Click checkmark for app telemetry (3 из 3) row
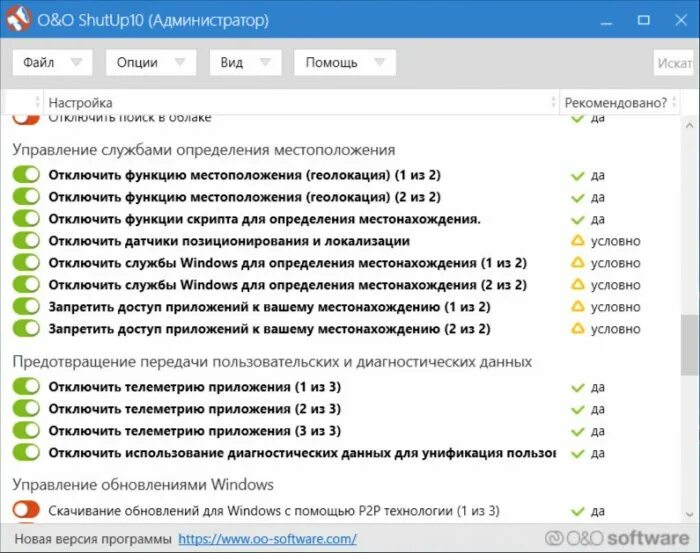This screenshot has height=553, width=700. coord(578,432)
